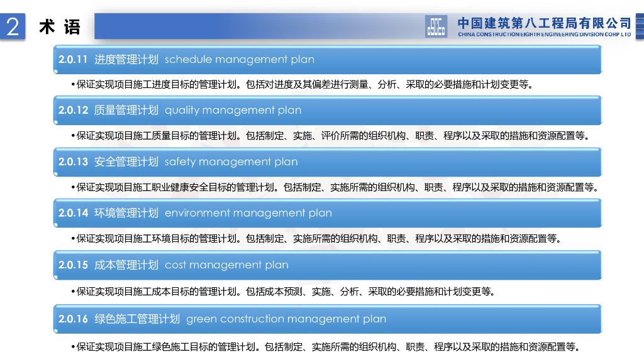644x362 pixels.
Task: Select the section number 2 icon
Action: point(11,27)
